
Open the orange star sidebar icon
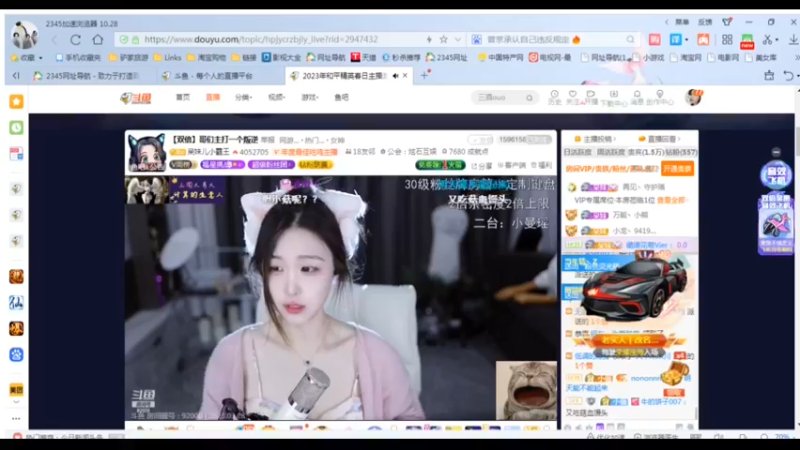[x=16, y=102]
